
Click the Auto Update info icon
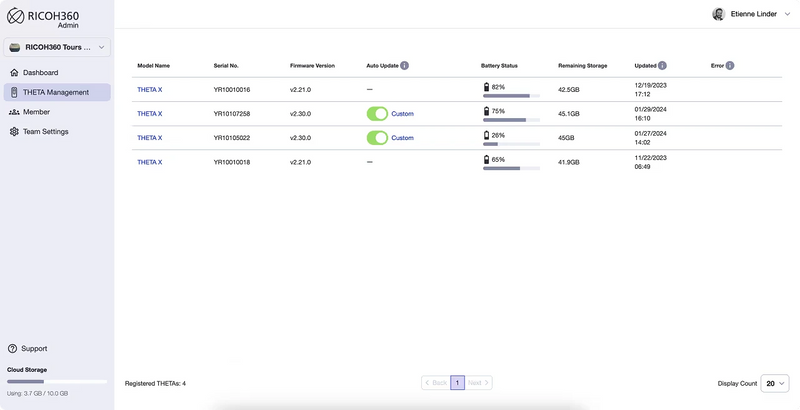(404, 65)
